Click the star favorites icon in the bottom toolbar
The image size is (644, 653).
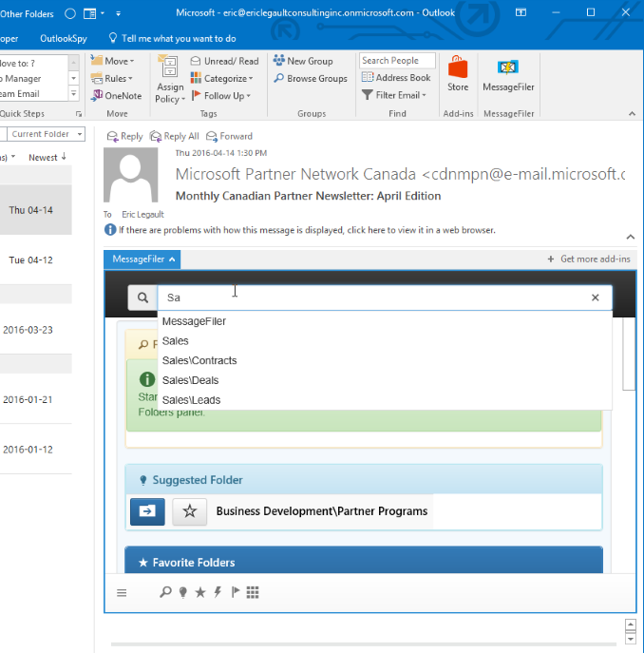coord(200,592)
